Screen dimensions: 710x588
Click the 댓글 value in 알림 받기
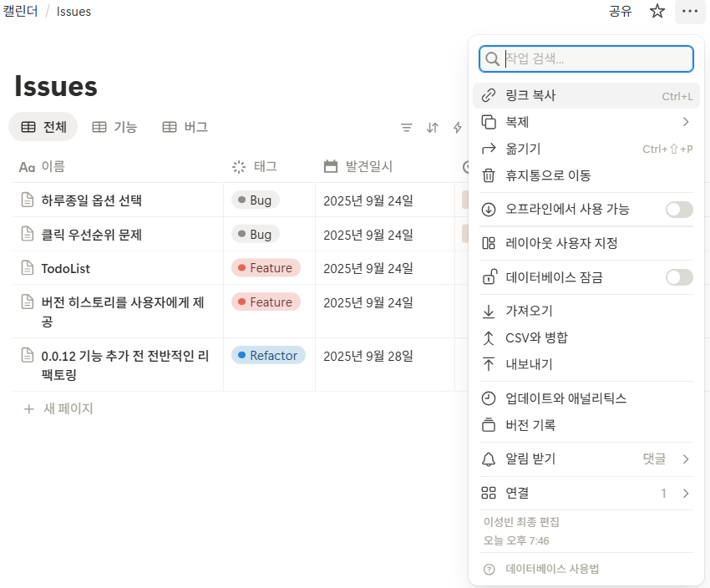(654, 459)
